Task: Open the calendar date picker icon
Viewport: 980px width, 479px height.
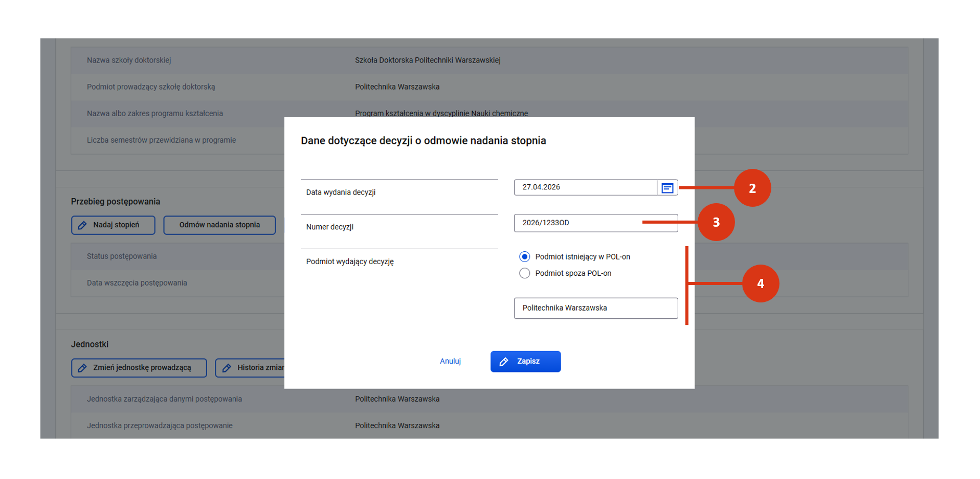Action: pos(667,188)
